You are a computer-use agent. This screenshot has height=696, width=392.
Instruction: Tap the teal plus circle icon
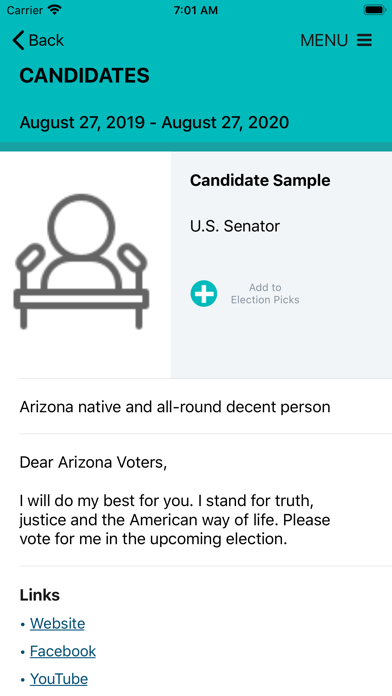pos(204,293)
